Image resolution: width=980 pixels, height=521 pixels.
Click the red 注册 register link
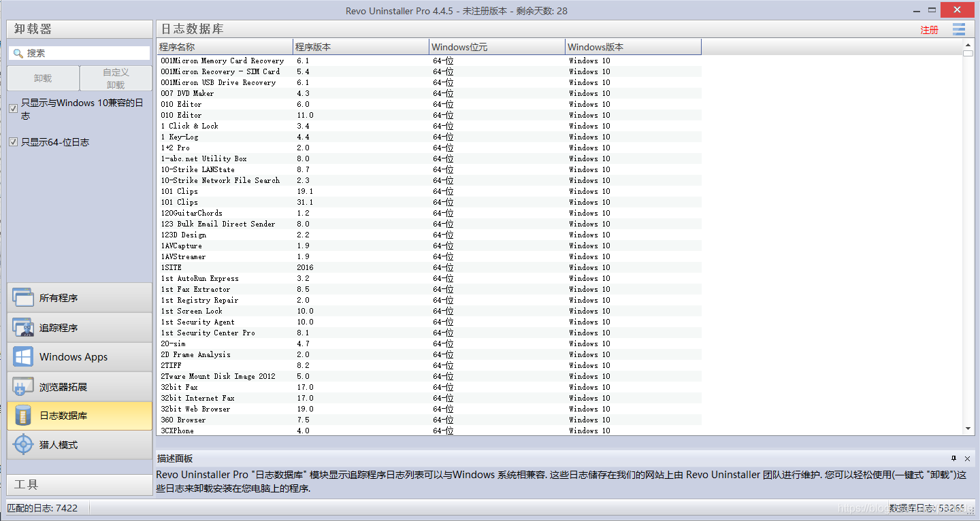point(930,30)
